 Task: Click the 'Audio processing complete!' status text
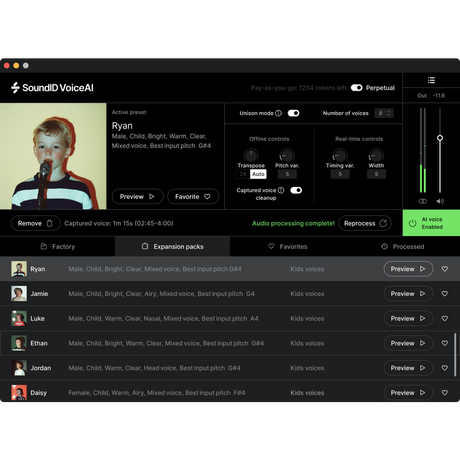point(293,223)
